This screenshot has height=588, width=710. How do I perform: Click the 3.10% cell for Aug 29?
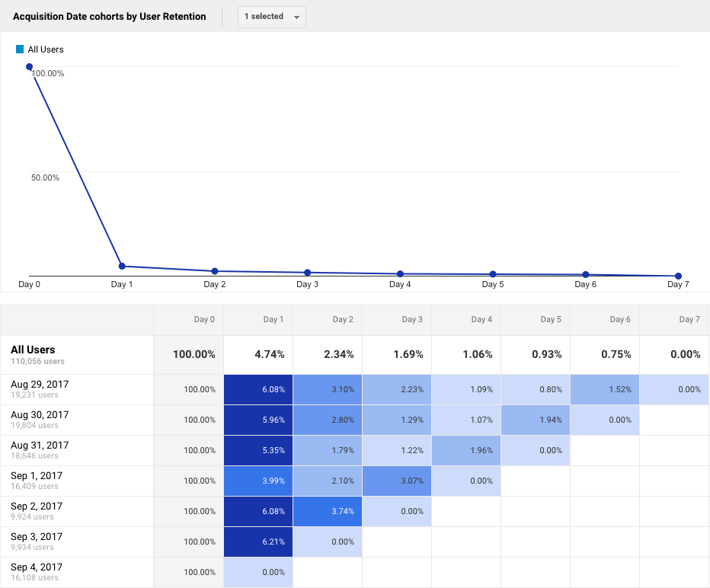[328, 389]
